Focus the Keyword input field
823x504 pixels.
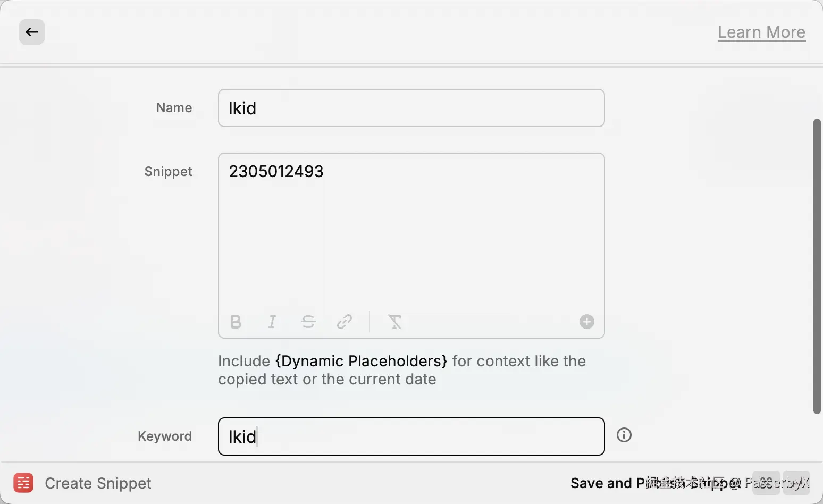pos(411,436)
